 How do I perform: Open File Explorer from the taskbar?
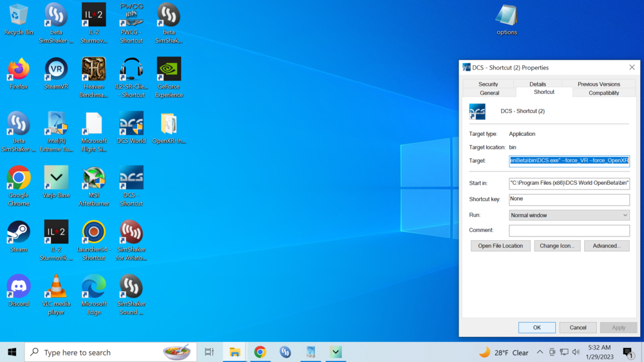click(x=235, y=352)
